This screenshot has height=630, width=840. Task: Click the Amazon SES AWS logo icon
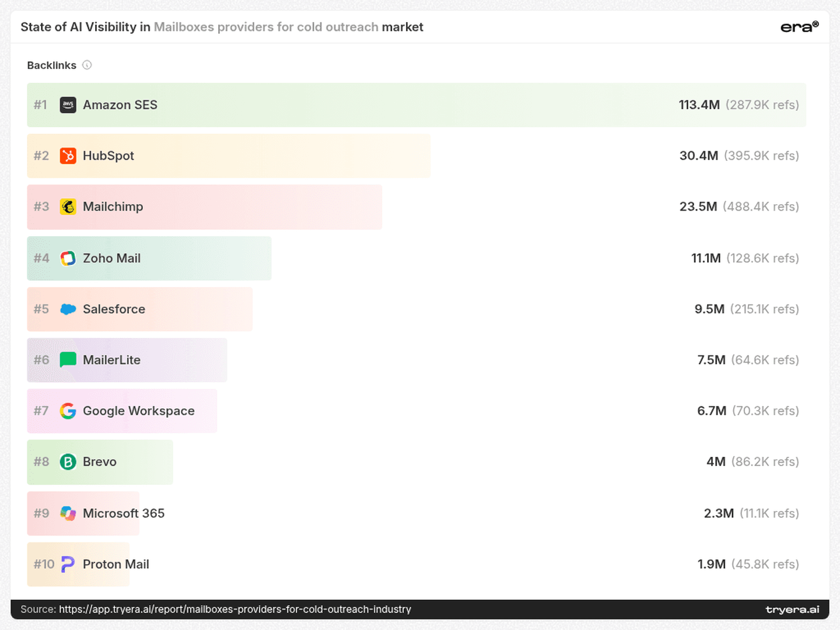click(x=68, y=105)
